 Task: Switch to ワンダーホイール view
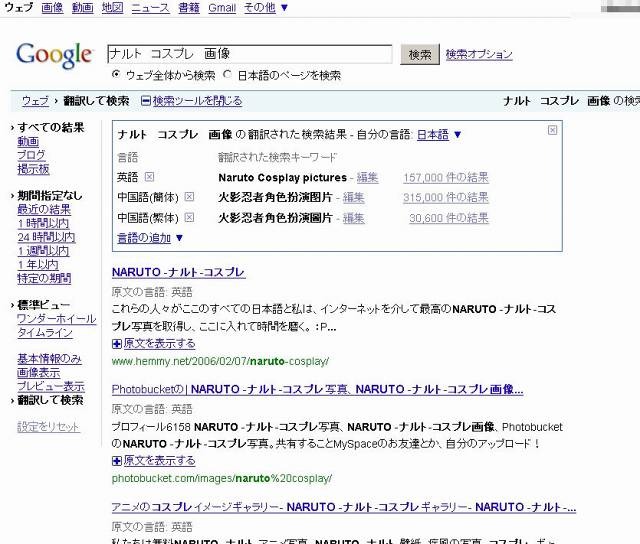click(x=56, y=319)
